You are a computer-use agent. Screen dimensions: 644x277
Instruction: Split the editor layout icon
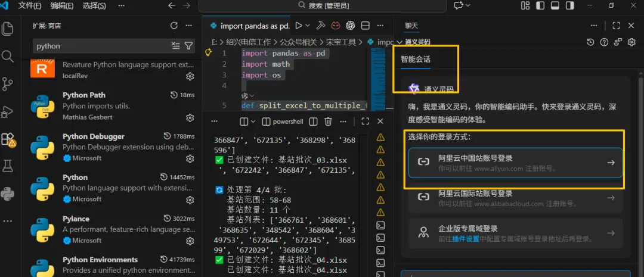click(x=365, y=26)
